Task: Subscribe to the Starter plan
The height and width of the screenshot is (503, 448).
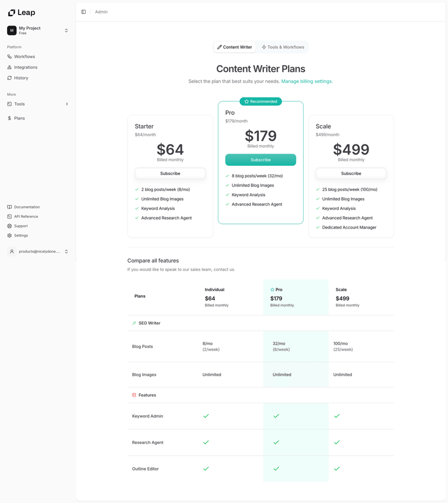Action: click(170, 173)
